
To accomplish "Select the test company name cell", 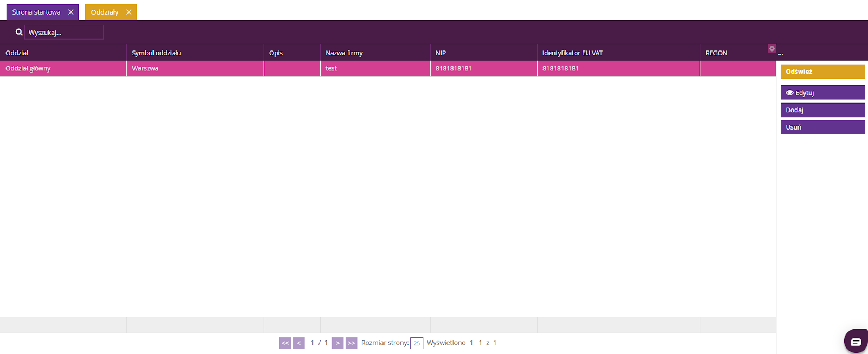I will [x=375, y=68].
